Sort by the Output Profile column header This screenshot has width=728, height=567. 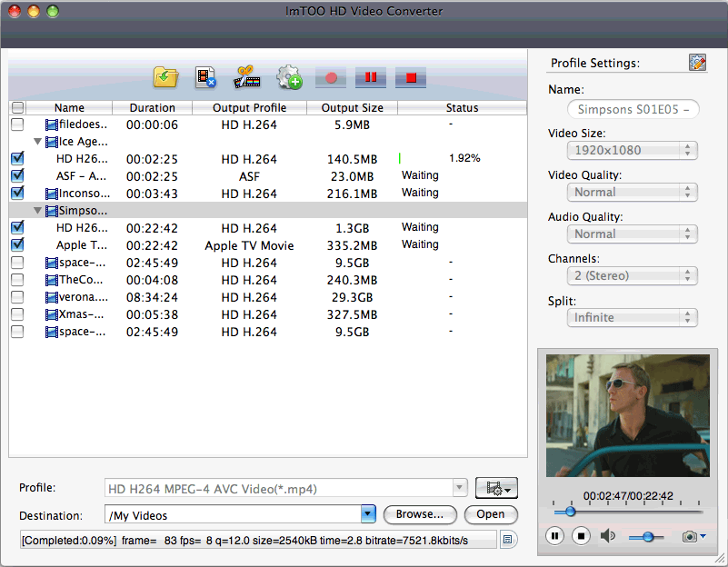pos(249,107)
